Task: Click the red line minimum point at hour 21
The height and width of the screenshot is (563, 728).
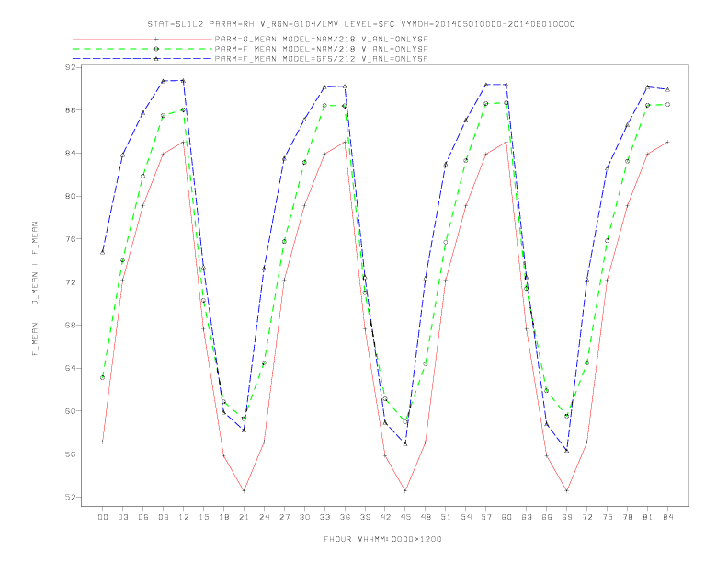Action: pyautogui.click(x=244, y=490)
